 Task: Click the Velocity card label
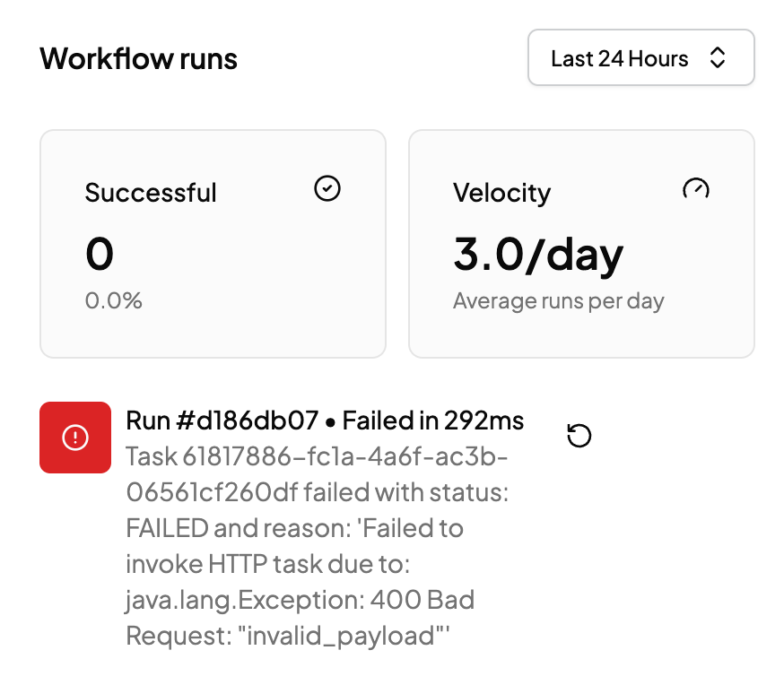(501, 192)
